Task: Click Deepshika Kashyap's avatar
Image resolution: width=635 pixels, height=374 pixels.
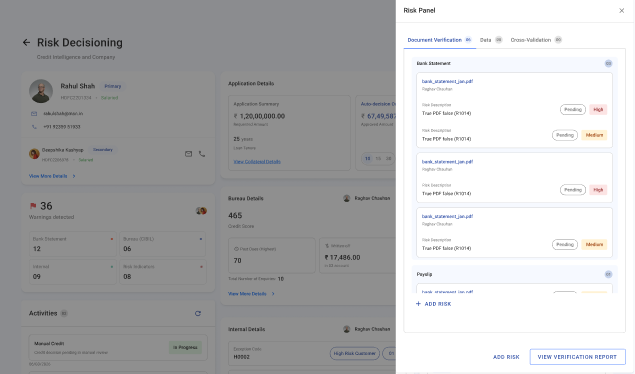Action: (x=34, y=154)
